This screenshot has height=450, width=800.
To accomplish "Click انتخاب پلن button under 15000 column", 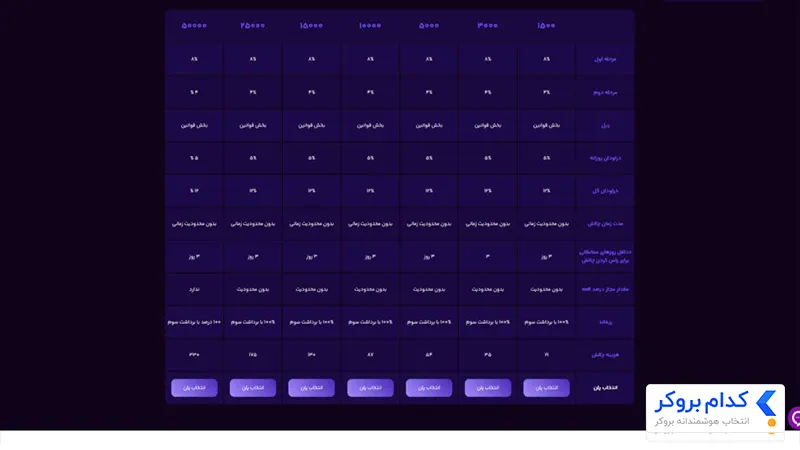I will coord(311,388).
